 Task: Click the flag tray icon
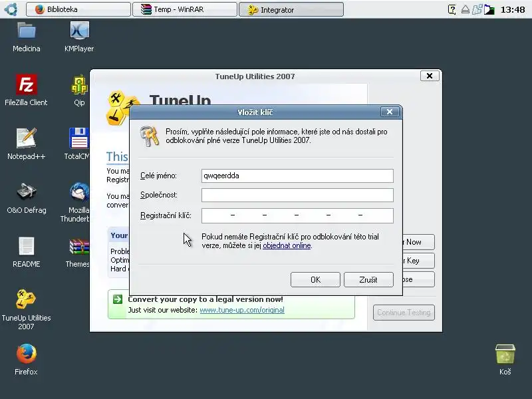[489, 9]
